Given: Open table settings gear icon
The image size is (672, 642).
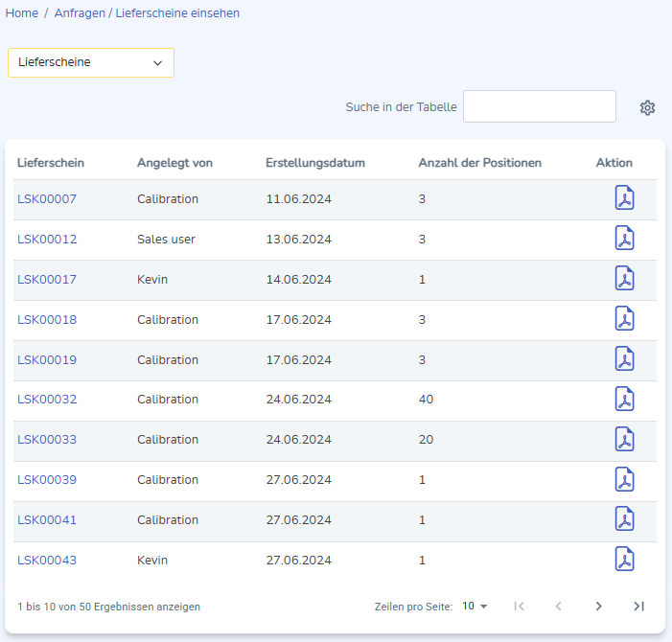Looking at the screenshot, I should [647, 107].
